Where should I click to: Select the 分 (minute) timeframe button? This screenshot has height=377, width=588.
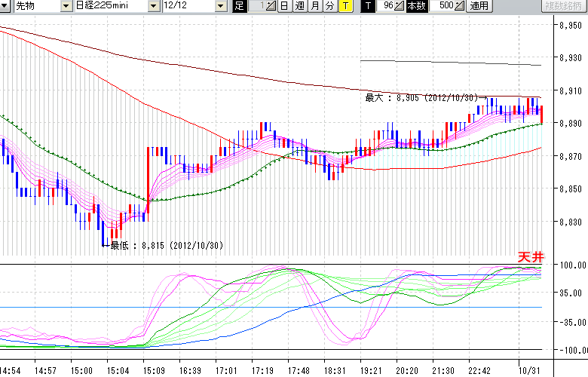[x=329, y=6]
